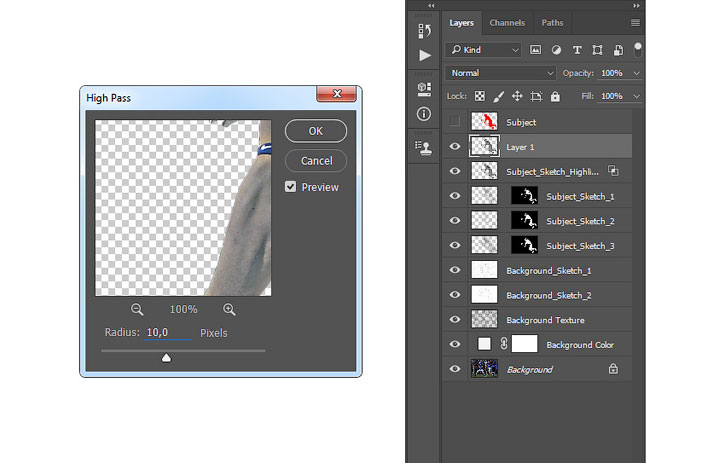This screenshot has height=463, width=725.
Task: Click Background Color fill swatch thumbnail
Action: coord(484,344)
